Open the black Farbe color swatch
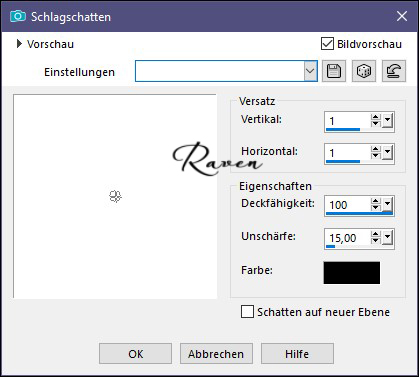 coord(352,273)
